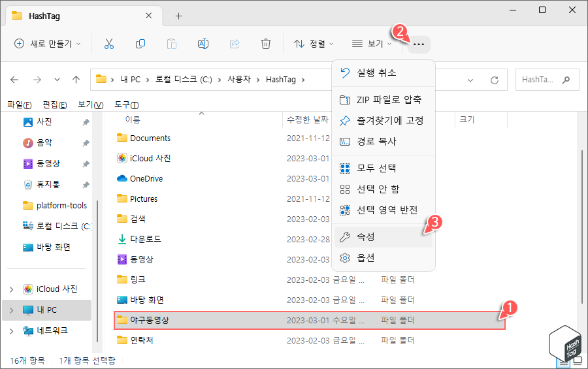
Task: Open the 편집(E) menu
Action: [55, 104]
